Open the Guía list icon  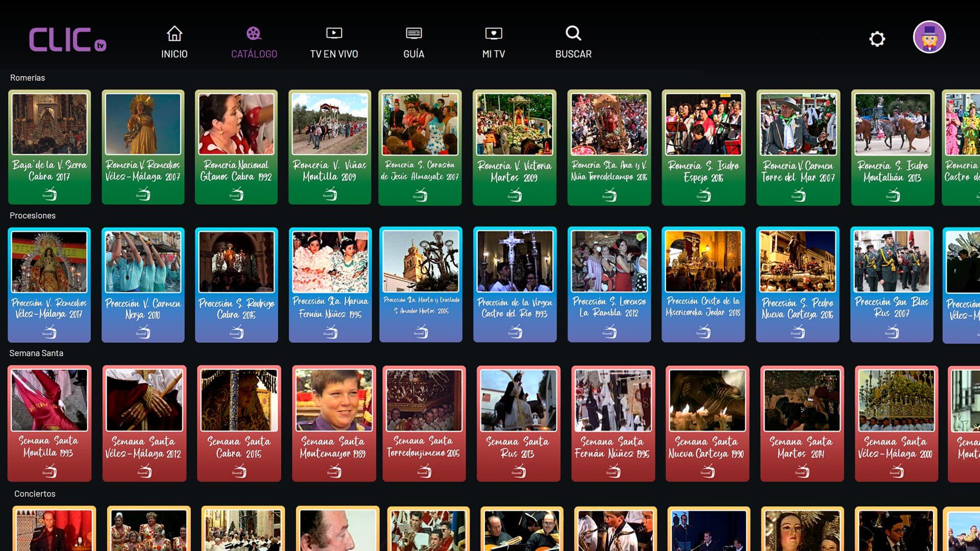[x=413, y=34]
